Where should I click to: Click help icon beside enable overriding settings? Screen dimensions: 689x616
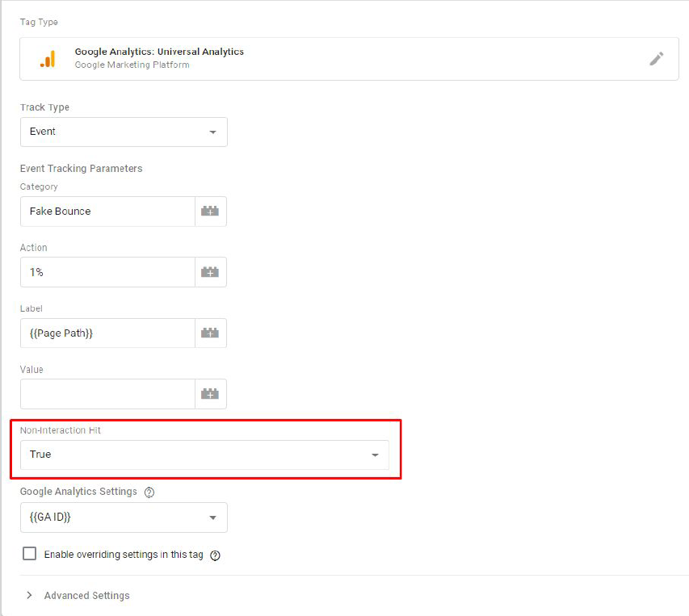click(x=215, y=555)
